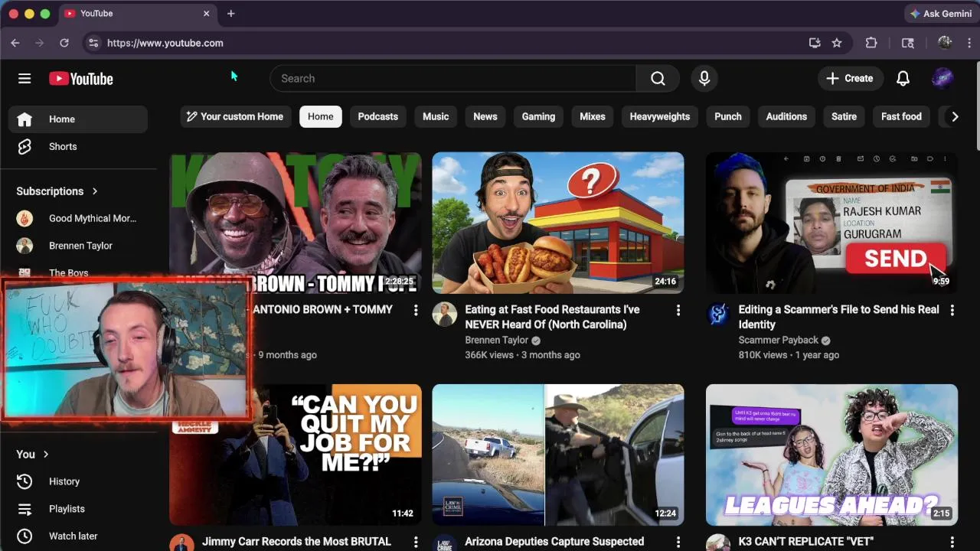Open Rajesh Kumar scammer video thumbnail
The height and width of the screenshot is (551, 980).
coord(831,223)
